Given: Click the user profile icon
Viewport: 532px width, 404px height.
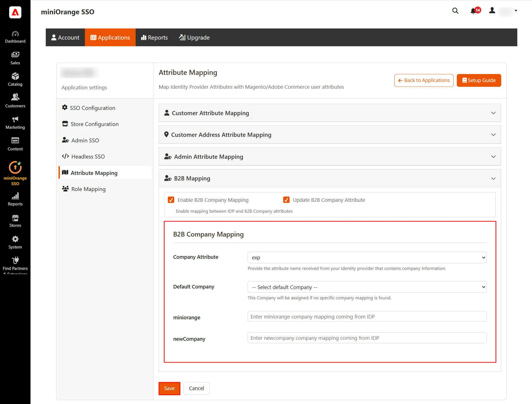Looking at the screenshot, I should pyautogui.click(x=492, y=11).
